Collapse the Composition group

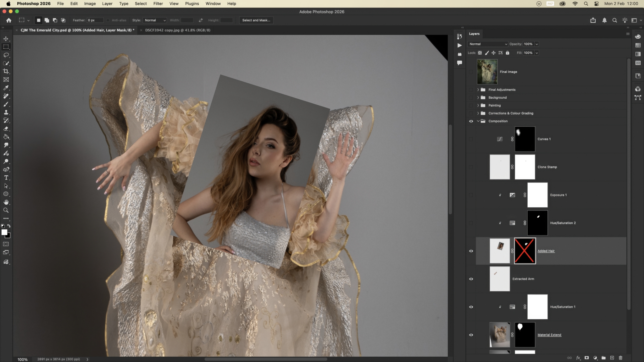(478, 121)
